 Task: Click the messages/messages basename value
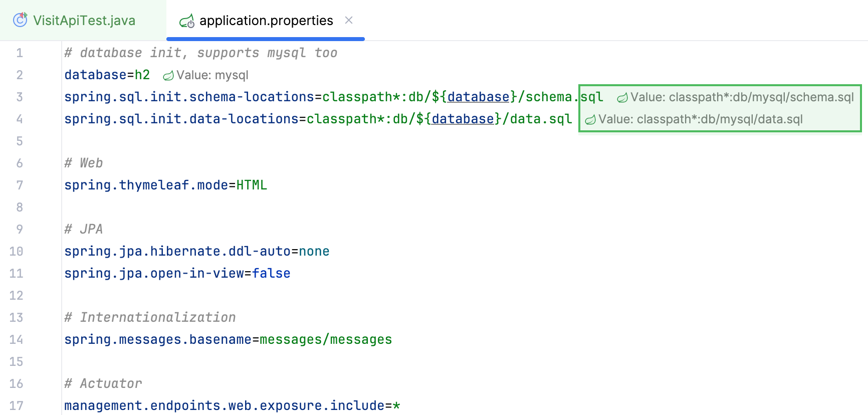(x=325, y=340)
